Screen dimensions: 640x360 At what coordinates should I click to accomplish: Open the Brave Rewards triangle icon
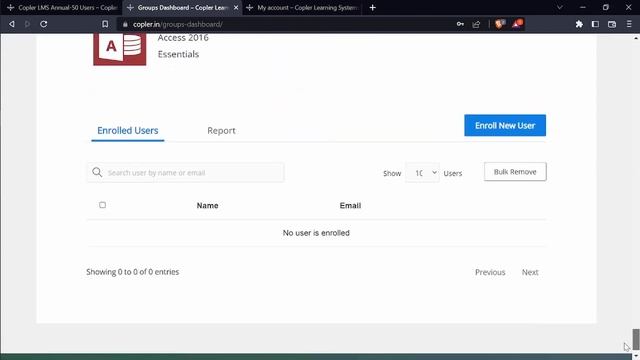click(518, 24)
